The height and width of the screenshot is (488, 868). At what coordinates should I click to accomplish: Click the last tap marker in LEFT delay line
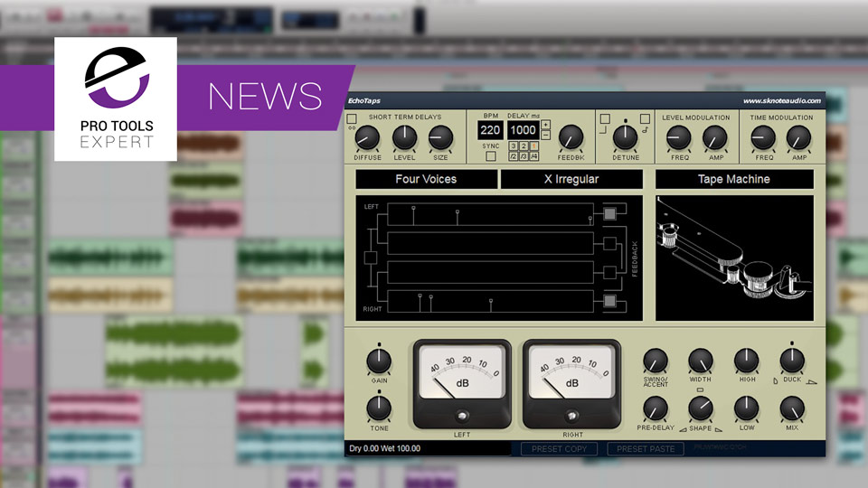(x=590, y=221)
